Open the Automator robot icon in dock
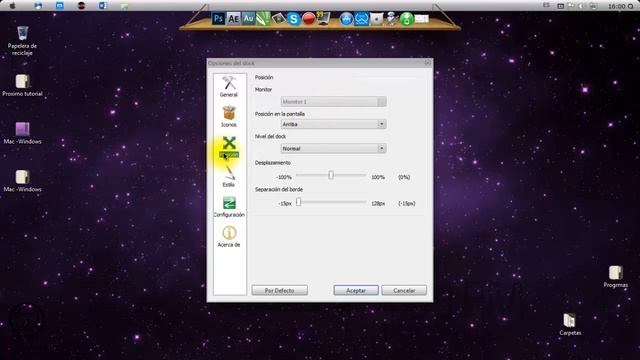 [391, 19]
